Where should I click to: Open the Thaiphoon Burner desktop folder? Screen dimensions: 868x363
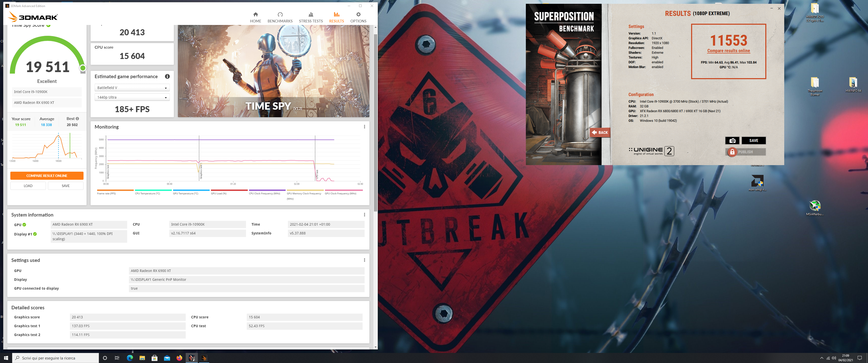815,86
